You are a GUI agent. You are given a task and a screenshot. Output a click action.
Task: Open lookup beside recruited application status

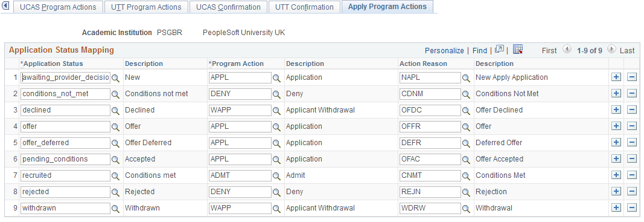click(116, 176)
